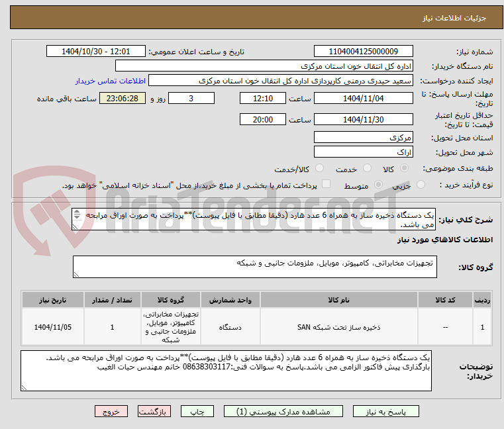
Task: Click the پاسخ به نیاز button
Action: pos(385,411)
